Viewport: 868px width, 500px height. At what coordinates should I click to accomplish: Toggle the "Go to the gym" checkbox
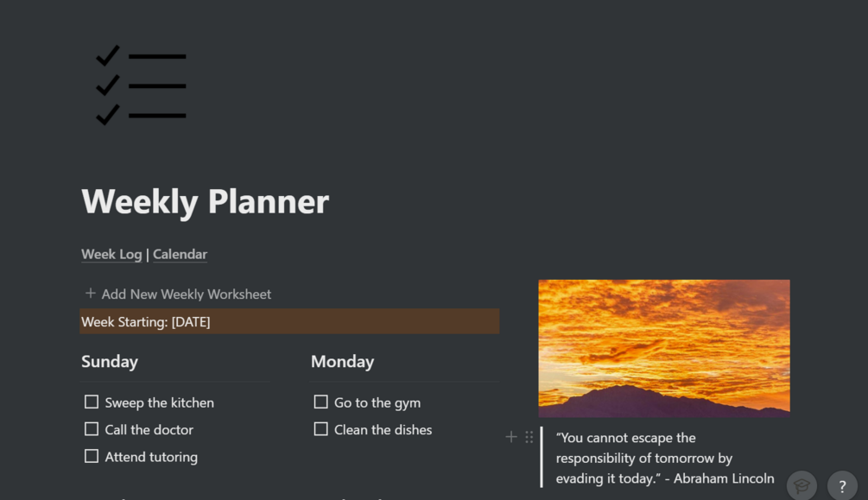tap(320, 402)
